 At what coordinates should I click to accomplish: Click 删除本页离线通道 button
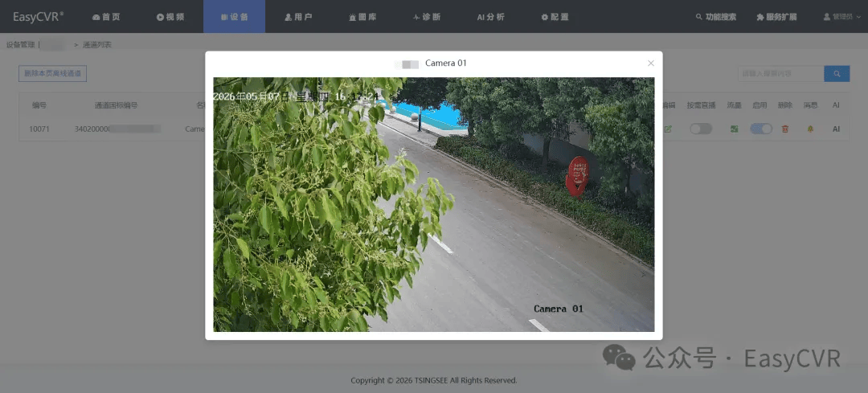click(52, 74)
